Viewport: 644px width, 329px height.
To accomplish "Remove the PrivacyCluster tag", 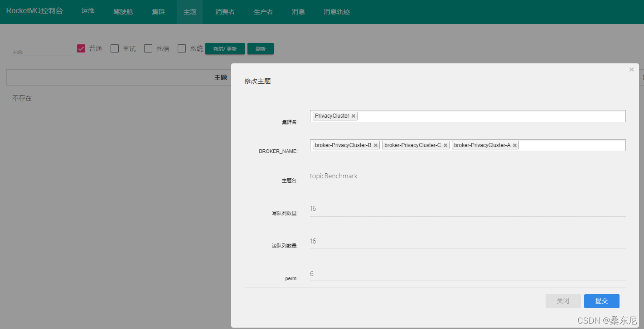I will tap(353, 116).
